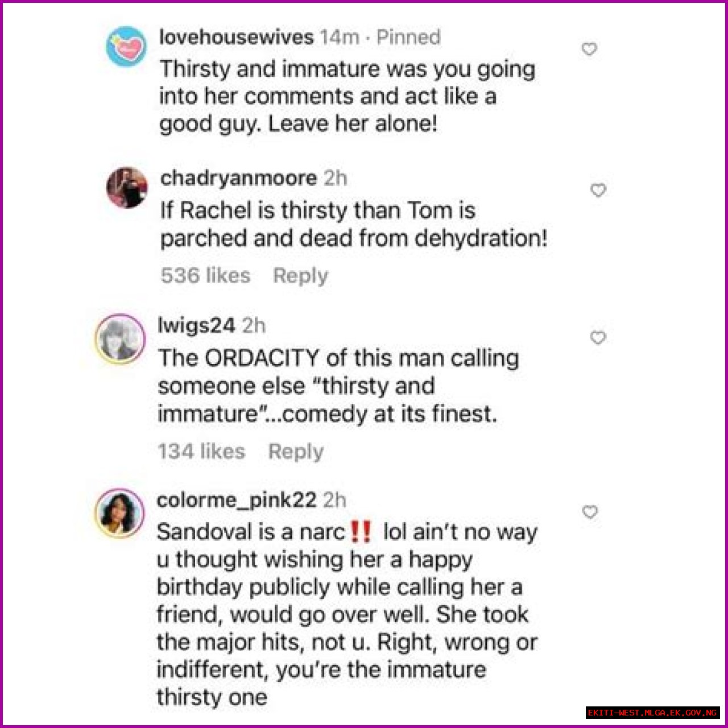The width and height of the screenshot is (728, 728).
Task: Show the 134 likes list
Action: pos(201,452)
